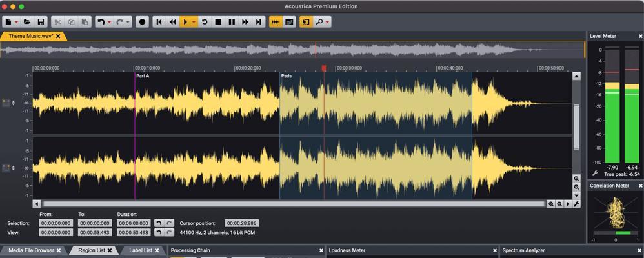Click the horizontal scrollbar left arrow
Image resolution: width=644 pixels, height=258 pixels.
point(37,204)
